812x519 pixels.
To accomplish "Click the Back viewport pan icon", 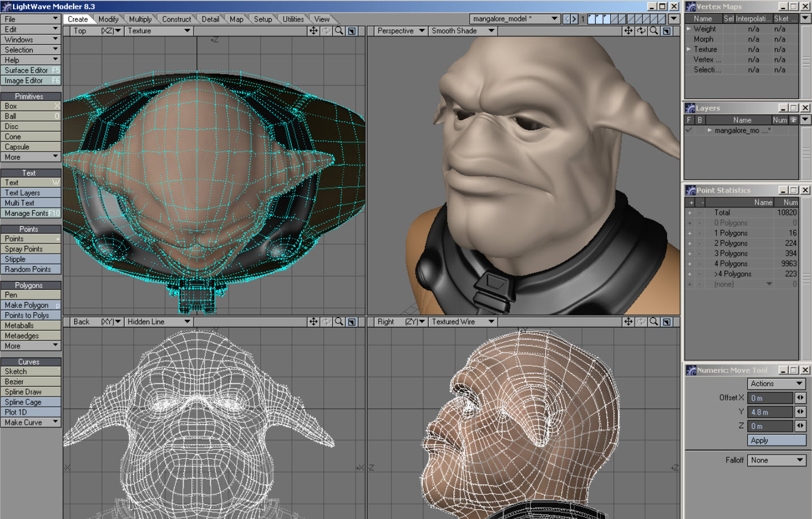I will coord(313,321).
